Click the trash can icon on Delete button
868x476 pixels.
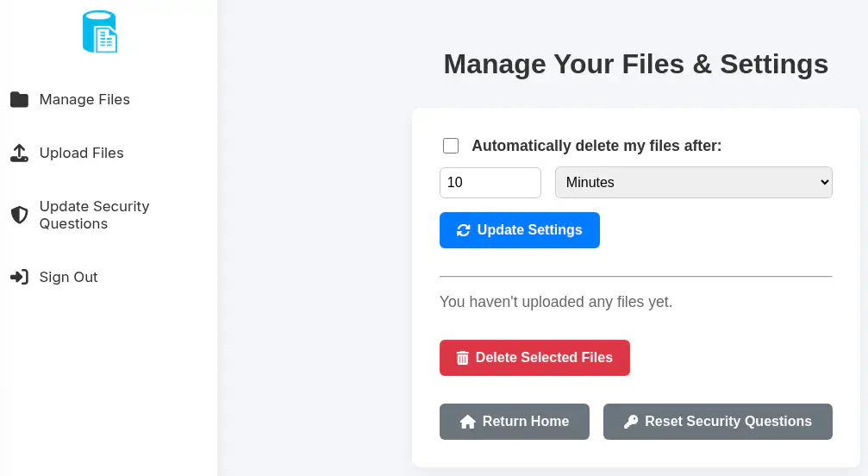463,358
